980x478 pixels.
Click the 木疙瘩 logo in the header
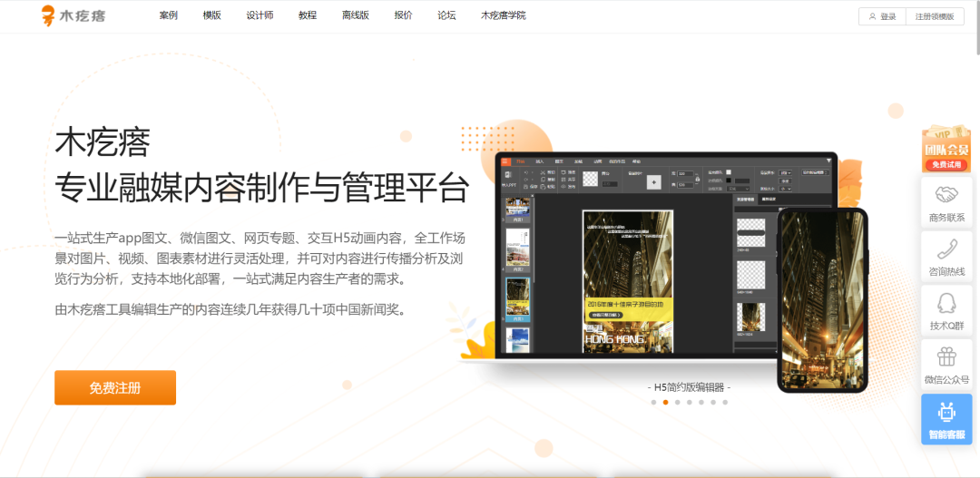[73, 15]
